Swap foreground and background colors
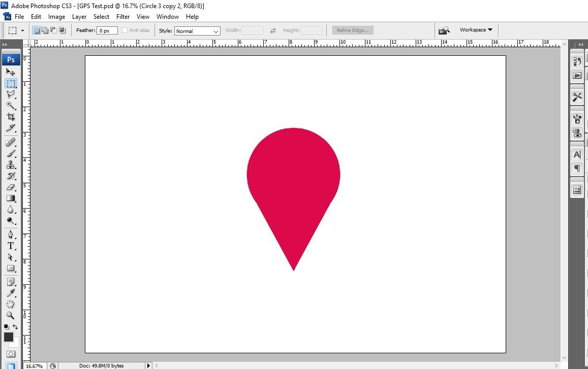Viewport: 588px width, 369px height. [15, 327]
